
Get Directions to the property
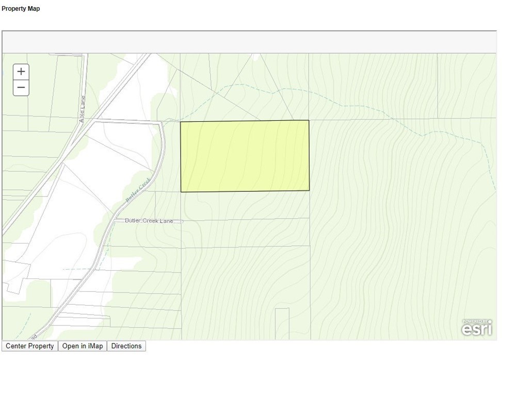[126, 346]
